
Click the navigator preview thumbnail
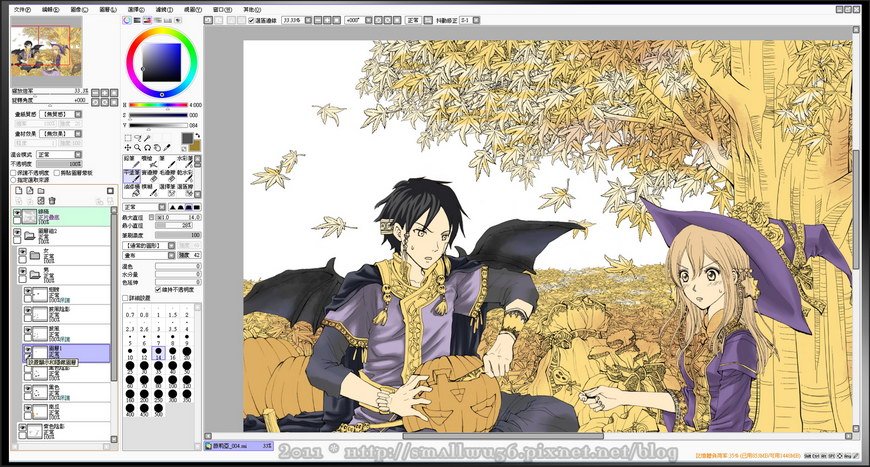[x=46, y=51]
